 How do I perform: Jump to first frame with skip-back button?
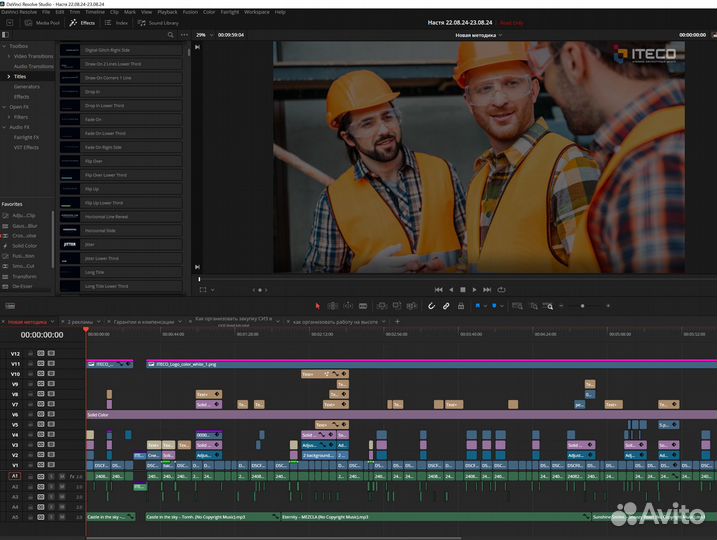[438, 289]
